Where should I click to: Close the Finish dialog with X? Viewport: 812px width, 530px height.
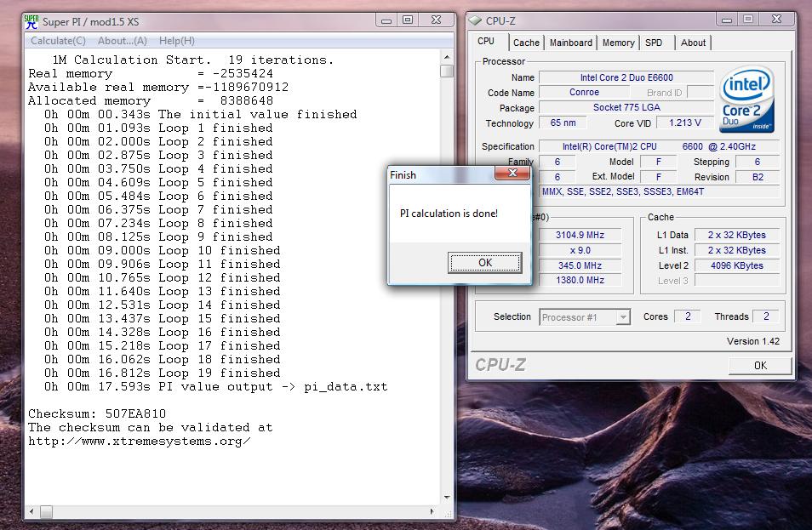pos(512,173)
